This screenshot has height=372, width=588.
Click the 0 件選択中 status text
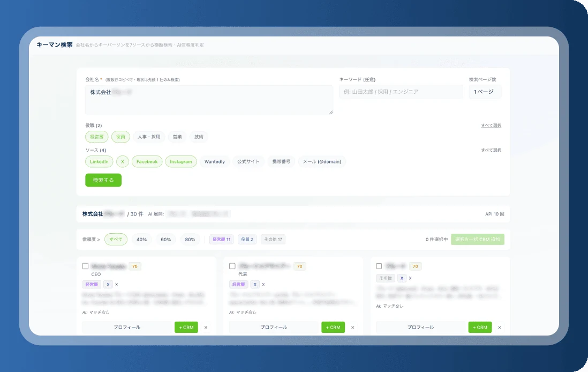pos(436,239)
